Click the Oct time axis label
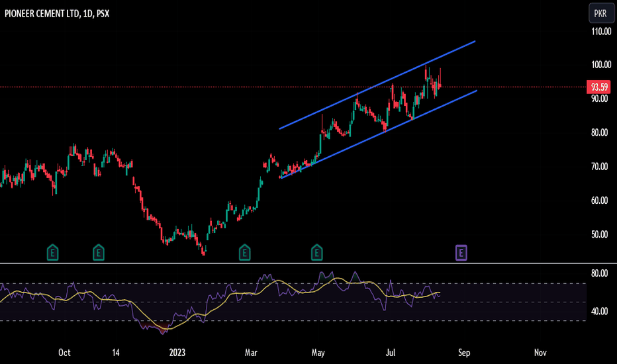 click(64, 353)
